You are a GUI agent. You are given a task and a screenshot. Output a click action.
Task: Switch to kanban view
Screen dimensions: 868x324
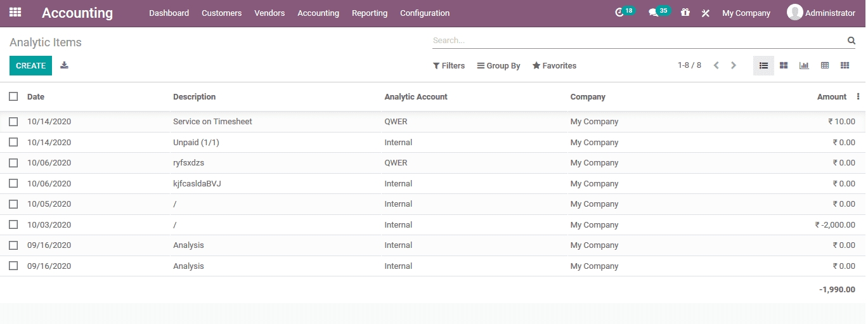[x=784, y=65]
